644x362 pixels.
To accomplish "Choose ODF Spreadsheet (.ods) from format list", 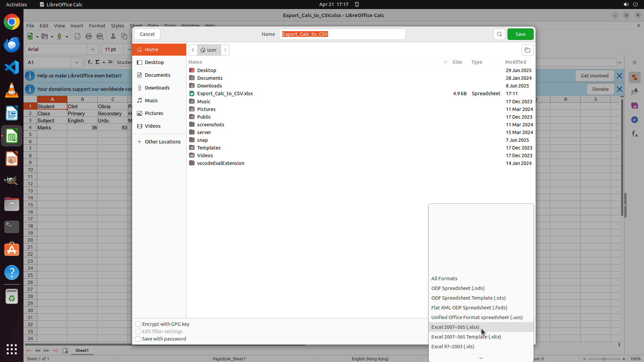I will tap(458, 288).
